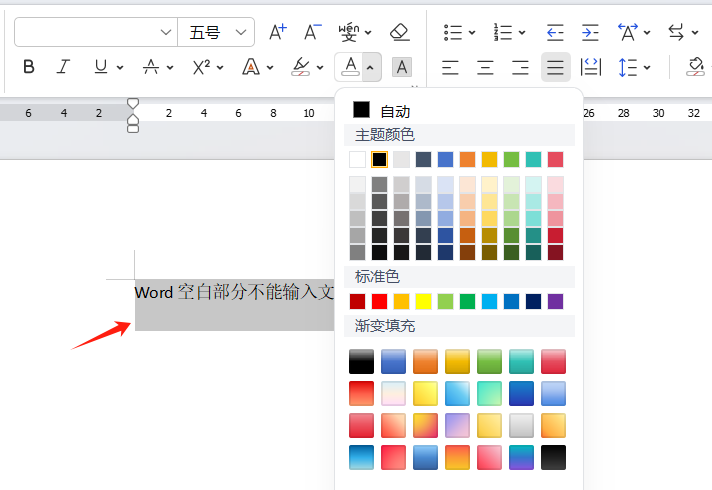Increase font size with A+ icon
Image resolution: width=712 pixels, height=490 pixels.
tap(278, 32)
